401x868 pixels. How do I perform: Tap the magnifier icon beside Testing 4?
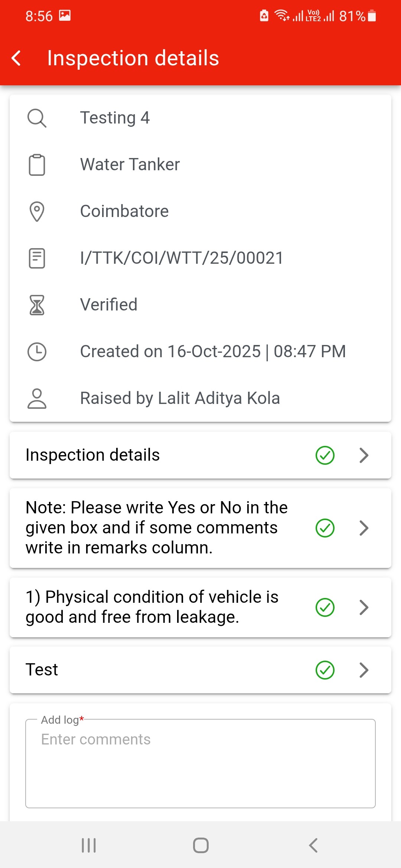pos(37,118)
